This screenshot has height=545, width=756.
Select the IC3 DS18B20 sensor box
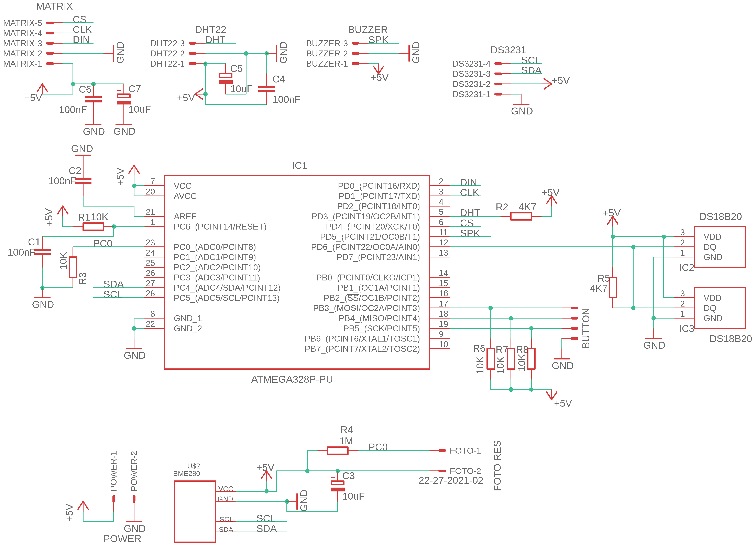[719, 308]
